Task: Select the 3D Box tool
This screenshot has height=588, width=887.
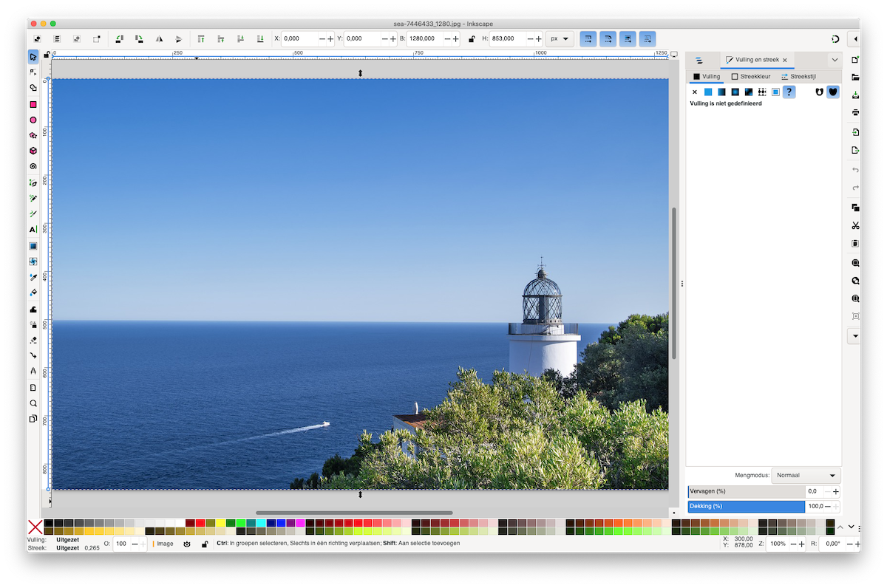Action: 33,151
